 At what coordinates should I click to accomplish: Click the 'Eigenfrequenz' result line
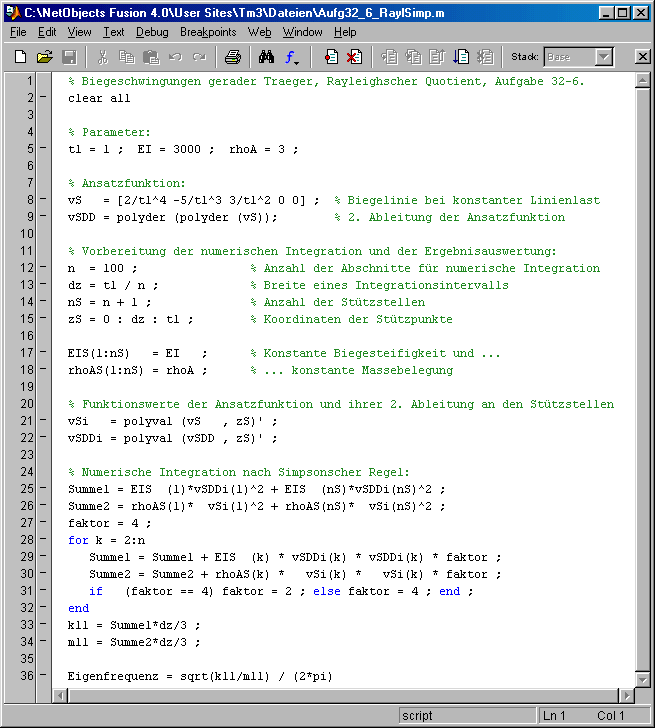(x=200, y=676)
